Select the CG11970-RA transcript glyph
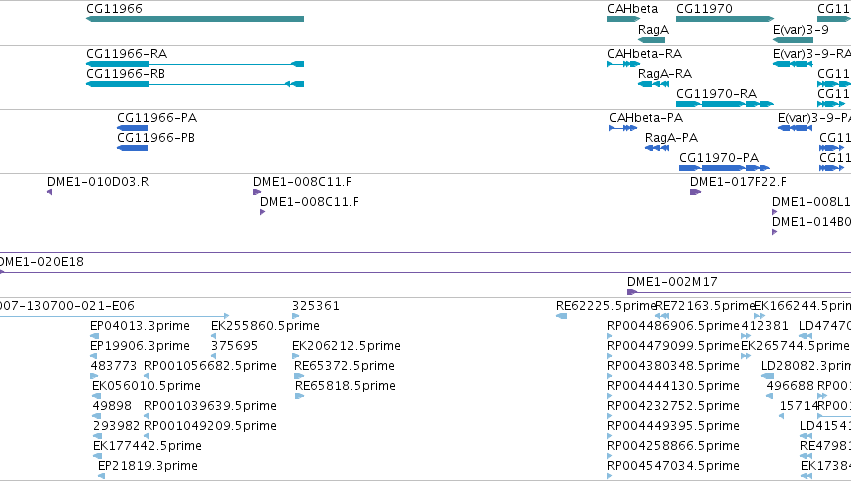This screenshot has width=851, height=481. pos(725,104)
